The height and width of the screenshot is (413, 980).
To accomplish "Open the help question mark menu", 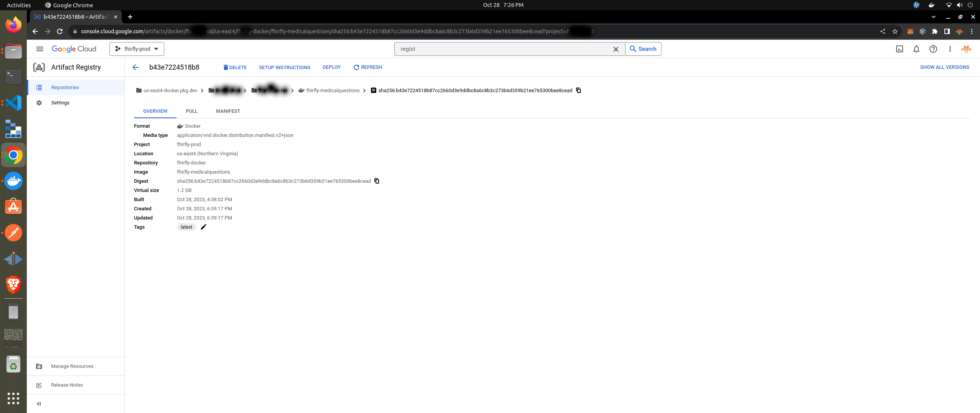I will 933,49.
